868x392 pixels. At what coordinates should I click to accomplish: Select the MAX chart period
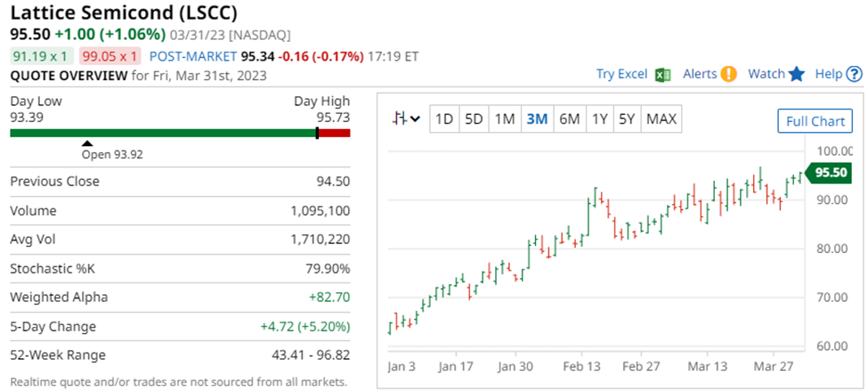[661, 119]
